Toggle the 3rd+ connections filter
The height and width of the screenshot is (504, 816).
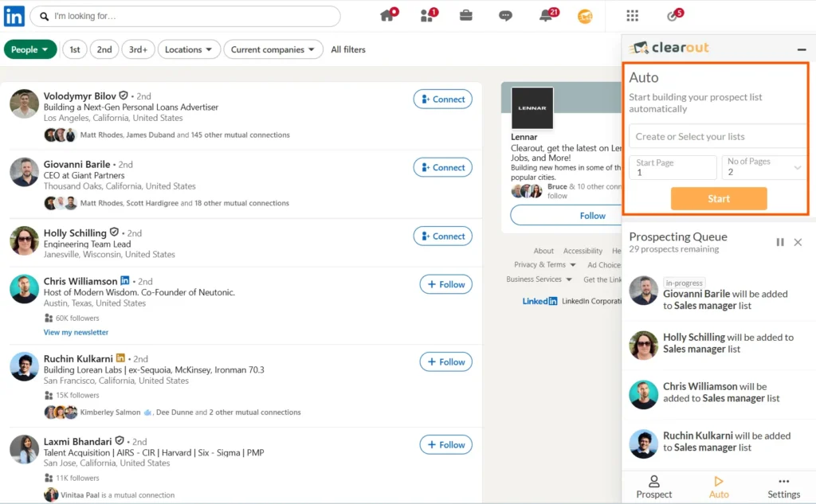(x=138, y=49)
